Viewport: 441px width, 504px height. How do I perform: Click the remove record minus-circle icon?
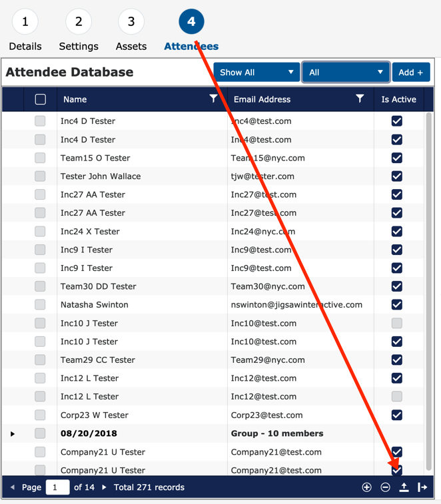[x=385, y=487]
